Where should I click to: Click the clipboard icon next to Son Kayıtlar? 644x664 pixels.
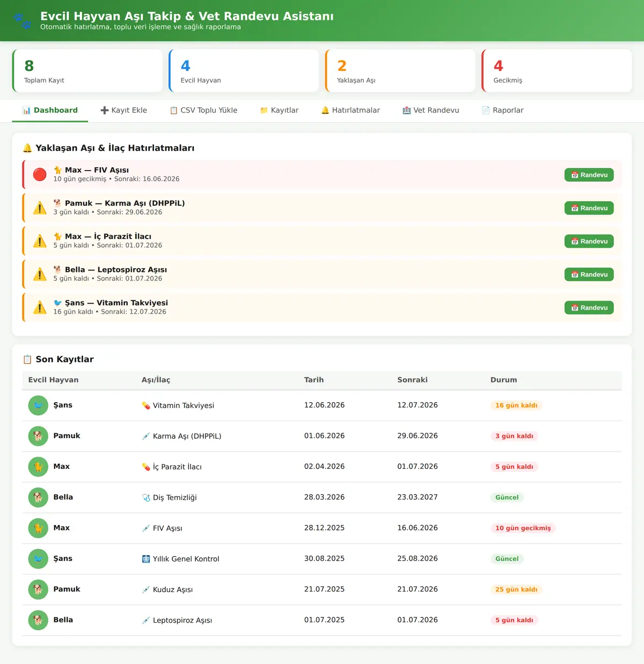[x=27, y=359]
